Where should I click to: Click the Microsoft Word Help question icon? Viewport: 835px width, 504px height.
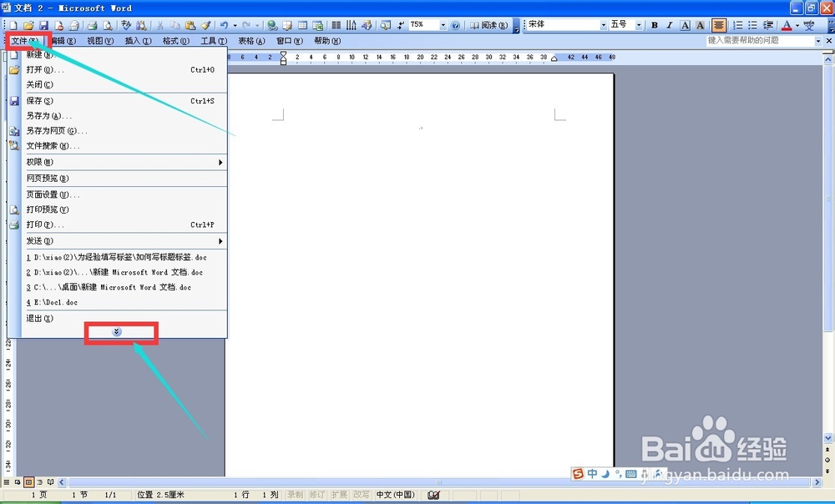(455, 25)
